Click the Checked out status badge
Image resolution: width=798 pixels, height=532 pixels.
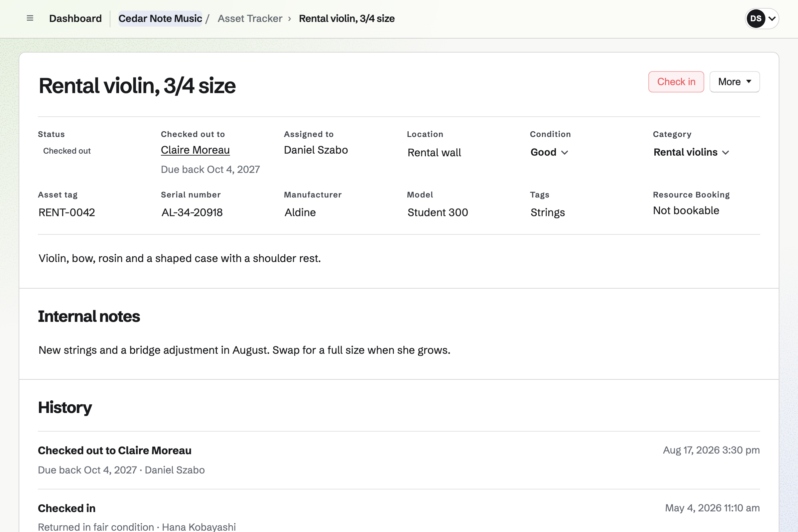67,151
